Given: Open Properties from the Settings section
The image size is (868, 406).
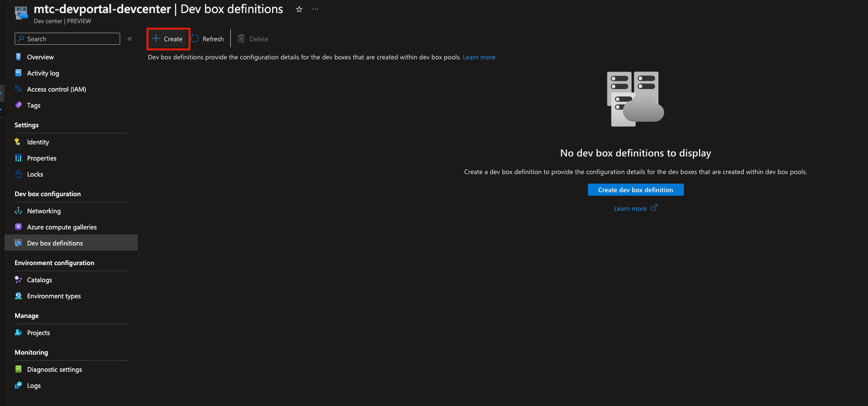Looking at the screenshot, I should [42, 158].
